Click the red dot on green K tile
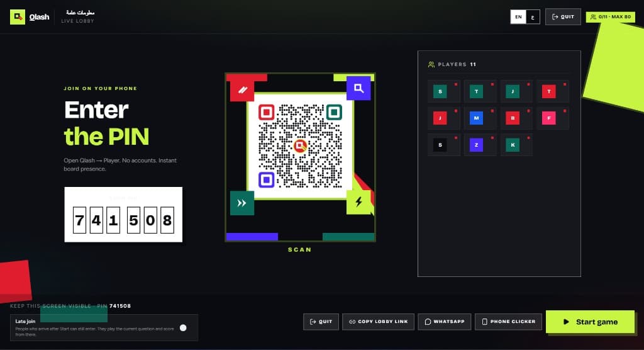Image resolution: width=644 pixels, height=350 pixels. (528, 138)
